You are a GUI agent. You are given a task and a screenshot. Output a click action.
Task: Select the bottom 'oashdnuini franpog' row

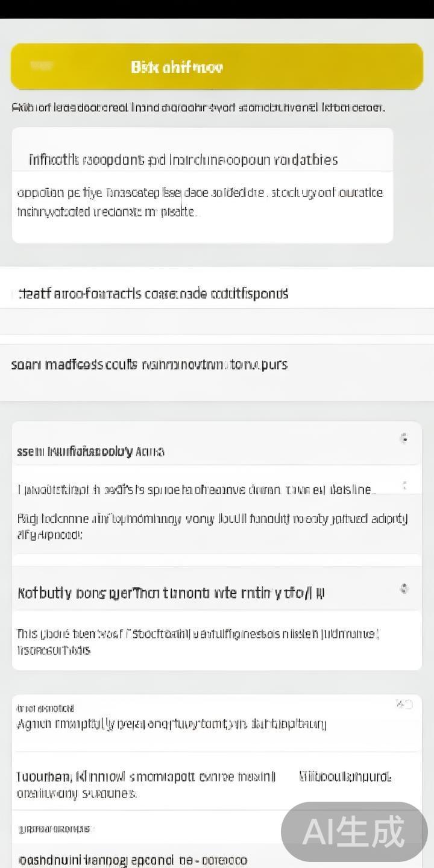[133, 860]
